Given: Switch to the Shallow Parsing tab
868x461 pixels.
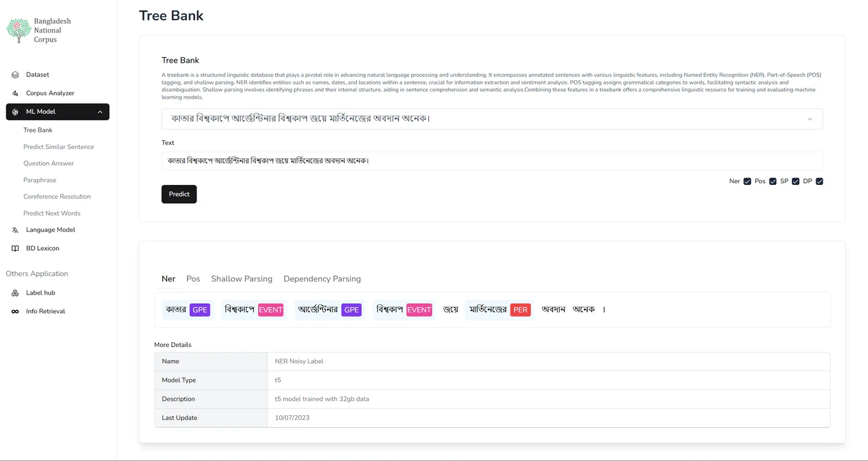Looking at the screenshot, I should [x=242, y=279].
